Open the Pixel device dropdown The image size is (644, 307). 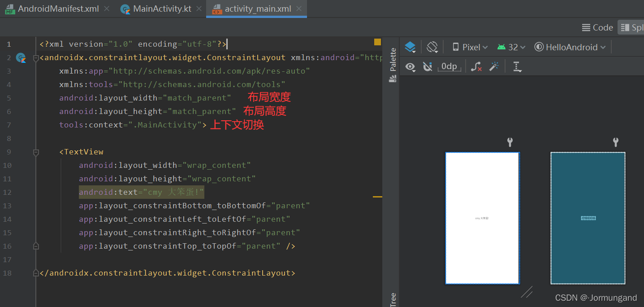[471, 47]
